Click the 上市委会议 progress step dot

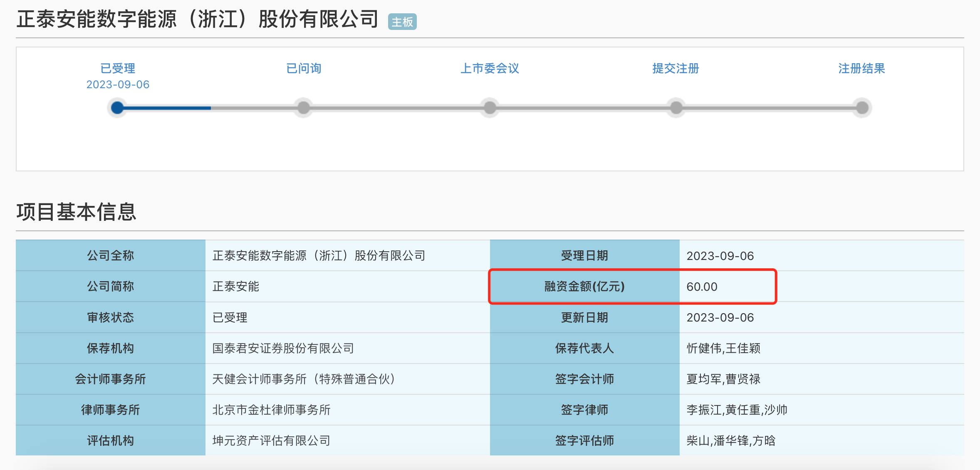[x=490, y=108]
